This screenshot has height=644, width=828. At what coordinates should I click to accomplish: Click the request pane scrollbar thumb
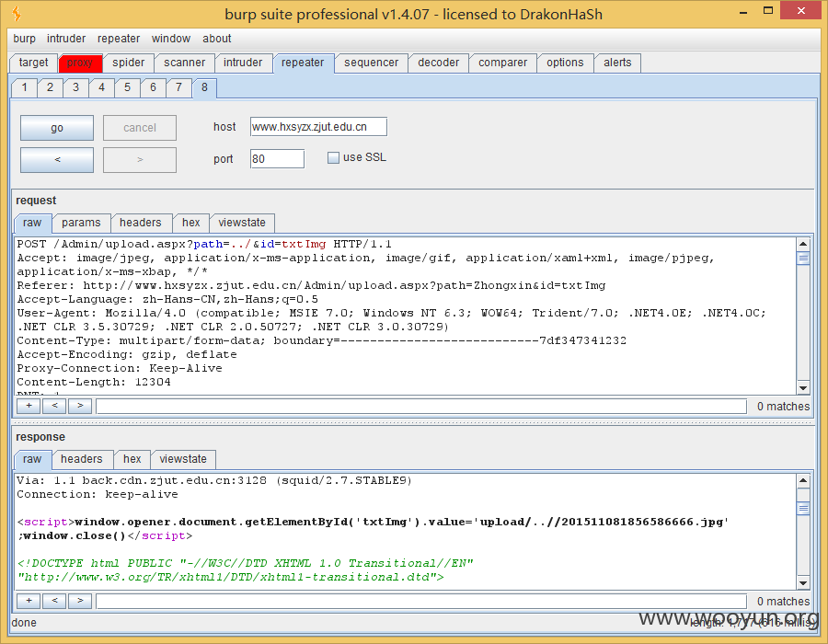pos(803,258)
